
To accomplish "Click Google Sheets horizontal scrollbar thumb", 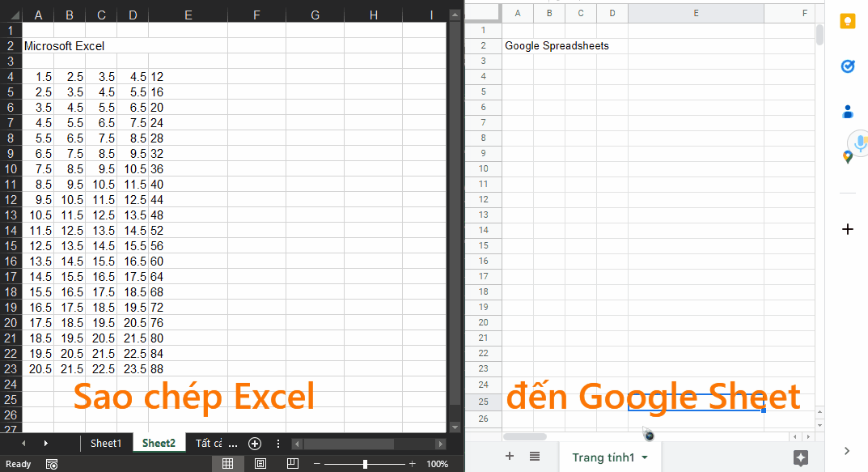I will [525, 436].
